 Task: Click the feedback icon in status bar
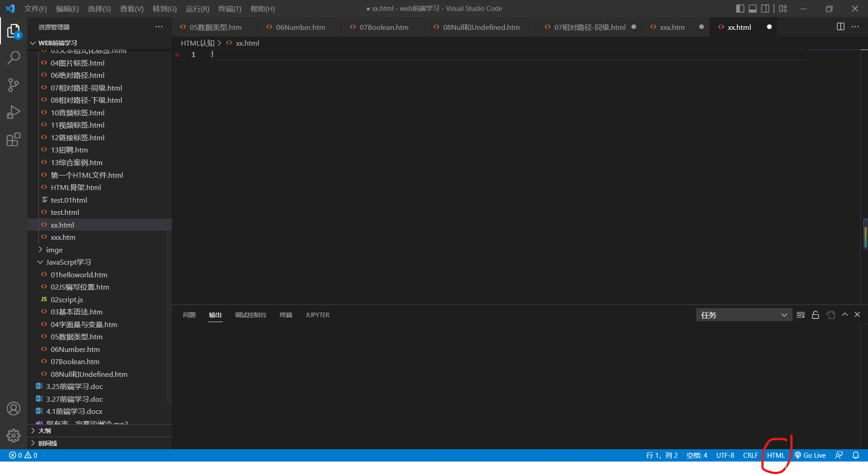coord(839,455)
